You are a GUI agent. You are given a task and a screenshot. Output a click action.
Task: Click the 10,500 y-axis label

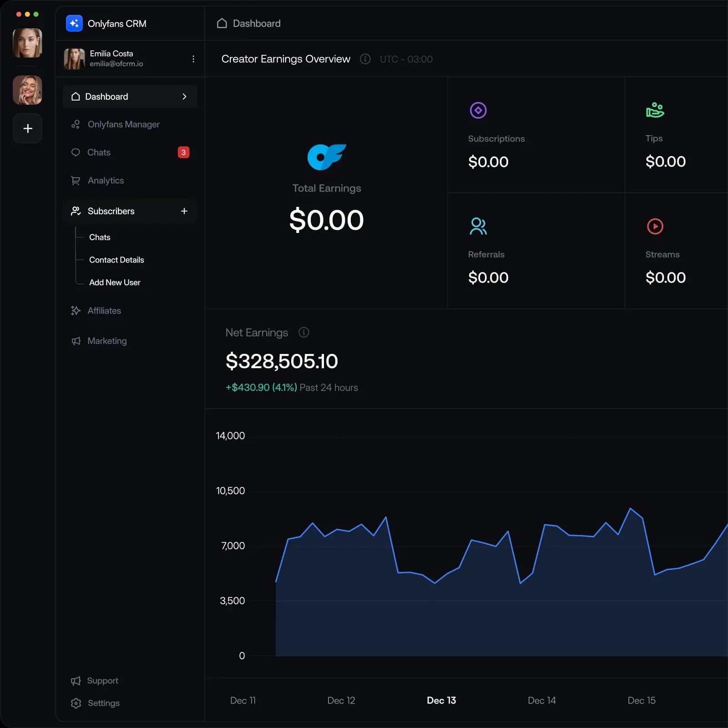pos(230,491)
